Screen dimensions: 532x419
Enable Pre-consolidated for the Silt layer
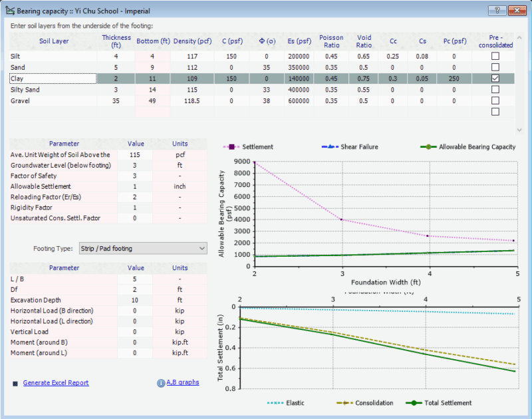pyautogui.click(x=495, y=56)
